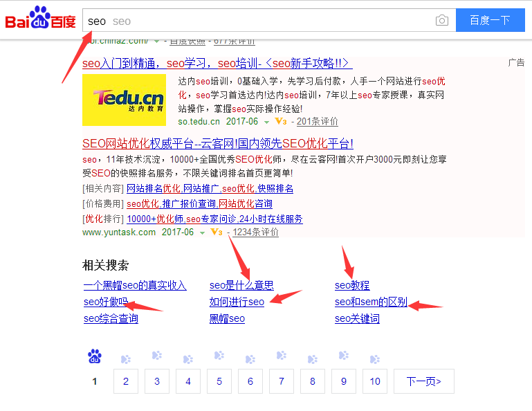Click 下一页 next page button
This screenshot has height=411, width=532.
[424, 381]
